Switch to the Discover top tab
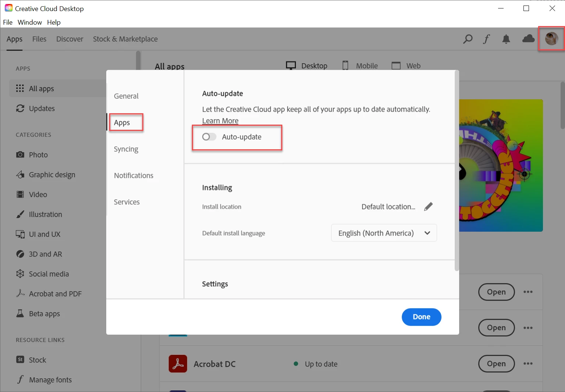 click(x=70, y=39)
